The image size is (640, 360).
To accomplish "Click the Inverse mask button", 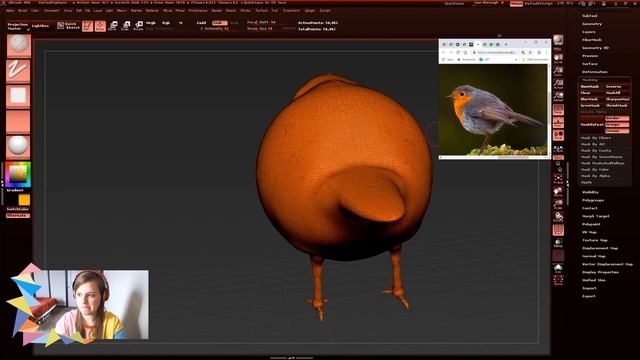I will (617, 87).
